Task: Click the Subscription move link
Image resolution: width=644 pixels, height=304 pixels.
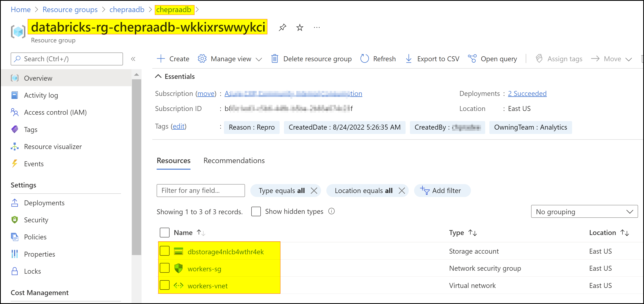Action: tap(206, 94)
